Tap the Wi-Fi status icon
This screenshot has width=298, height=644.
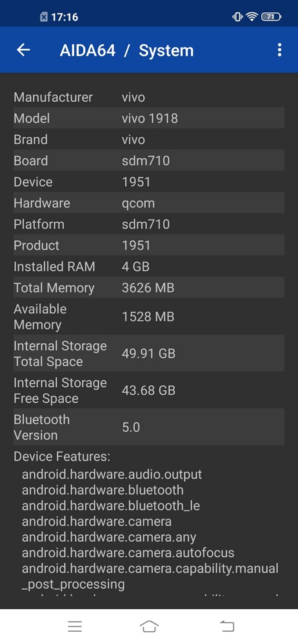pyautogui.click(x=252, y=17)
